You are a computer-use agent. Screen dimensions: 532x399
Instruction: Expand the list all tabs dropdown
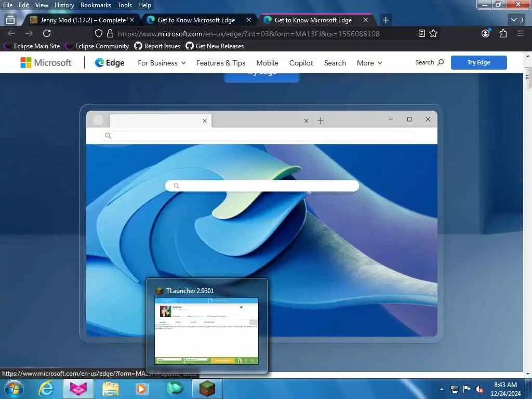click(517, 20)
